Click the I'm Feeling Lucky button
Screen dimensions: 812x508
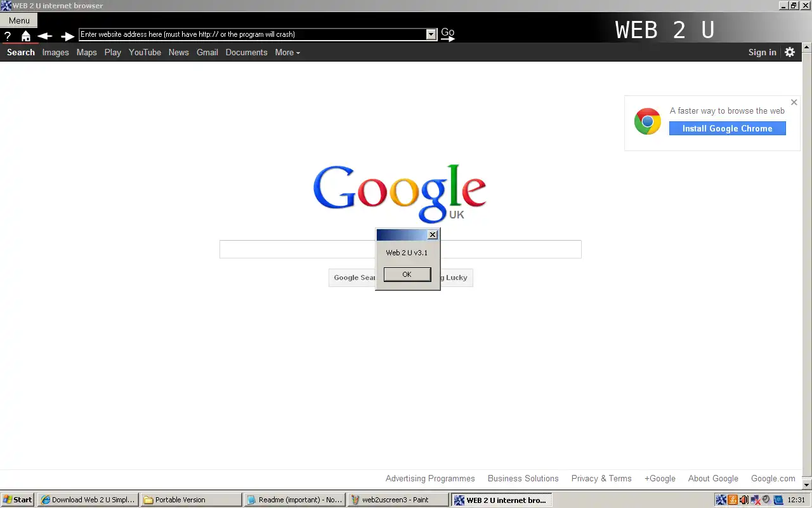pos(457,277)
